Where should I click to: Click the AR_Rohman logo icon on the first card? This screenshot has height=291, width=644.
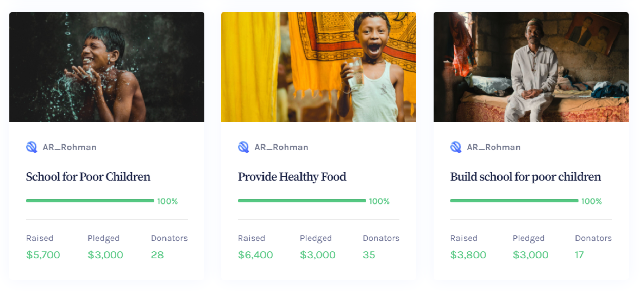[32, 147]
